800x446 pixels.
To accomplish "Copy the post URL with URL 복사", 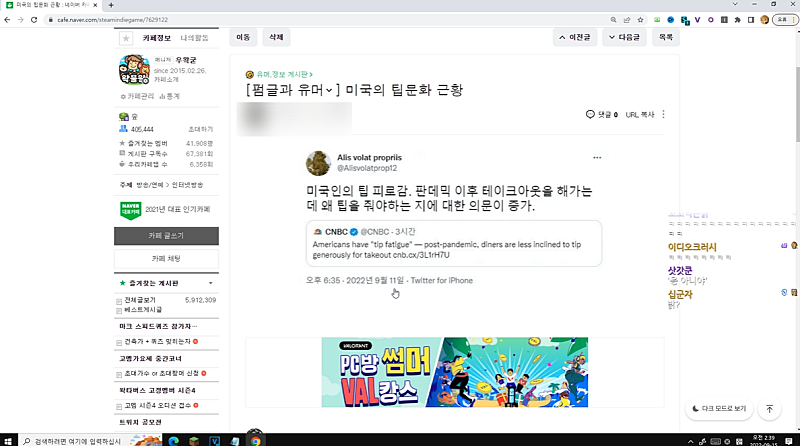I will 640,115.
